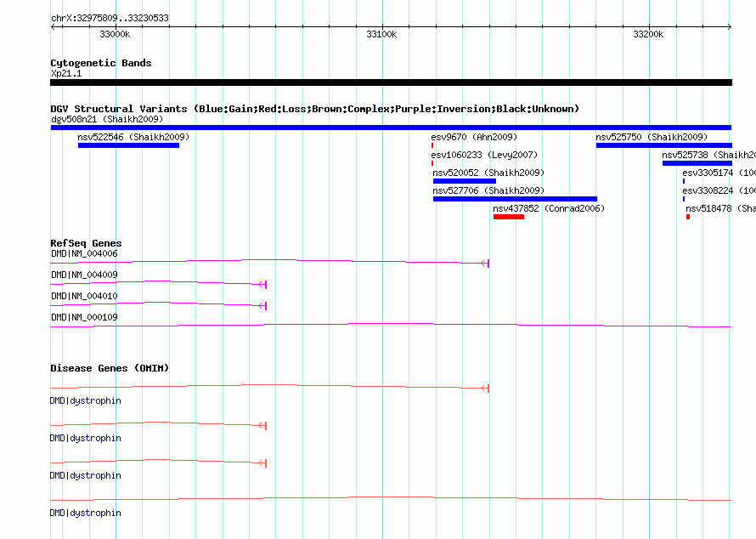Screen dimensions: 756x539
Task: Click the 33000k ruler tick label
Action: coord(115,34)
